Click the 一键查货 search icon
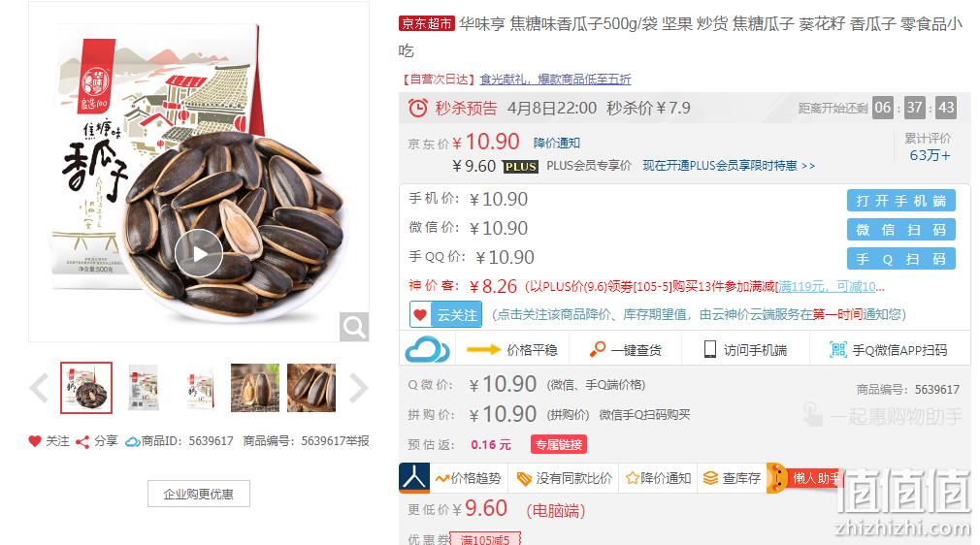980x545 pixels. coord(598,349)
